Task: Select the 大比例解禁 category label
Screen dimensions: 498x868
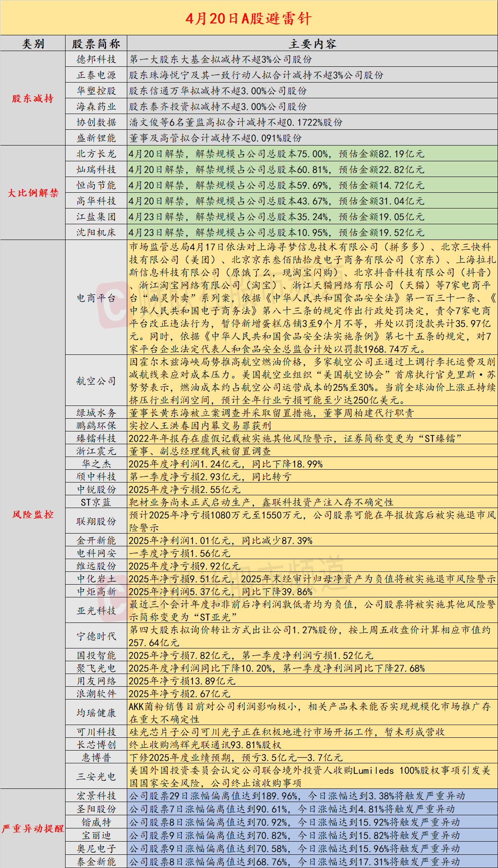Action: pyautogui.click(x=33, y=193)
